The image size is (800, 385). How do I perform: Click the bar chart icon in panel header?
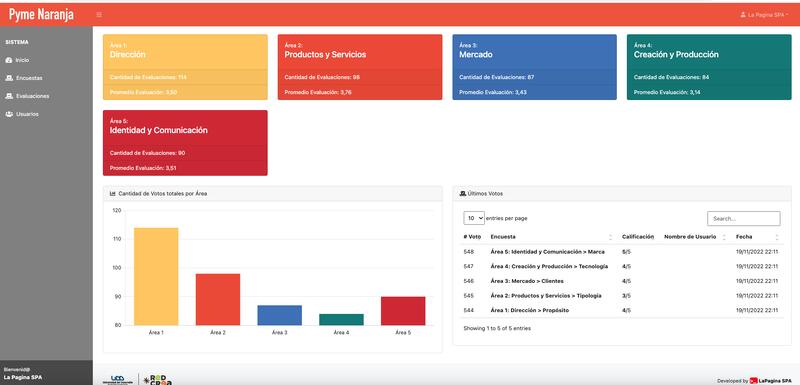pos(113,194)
